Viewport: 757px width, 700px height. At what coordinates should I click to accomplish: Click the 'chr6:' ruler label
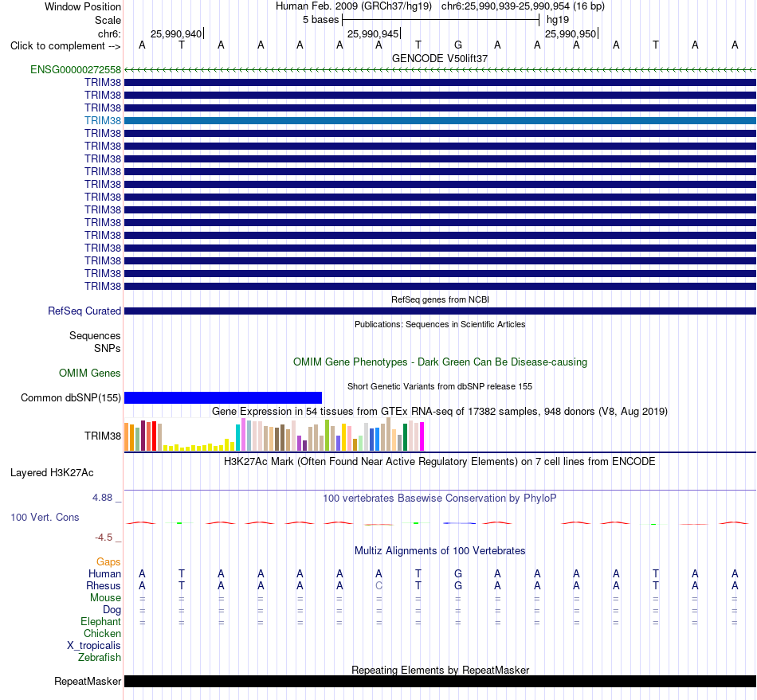[109, 33]
